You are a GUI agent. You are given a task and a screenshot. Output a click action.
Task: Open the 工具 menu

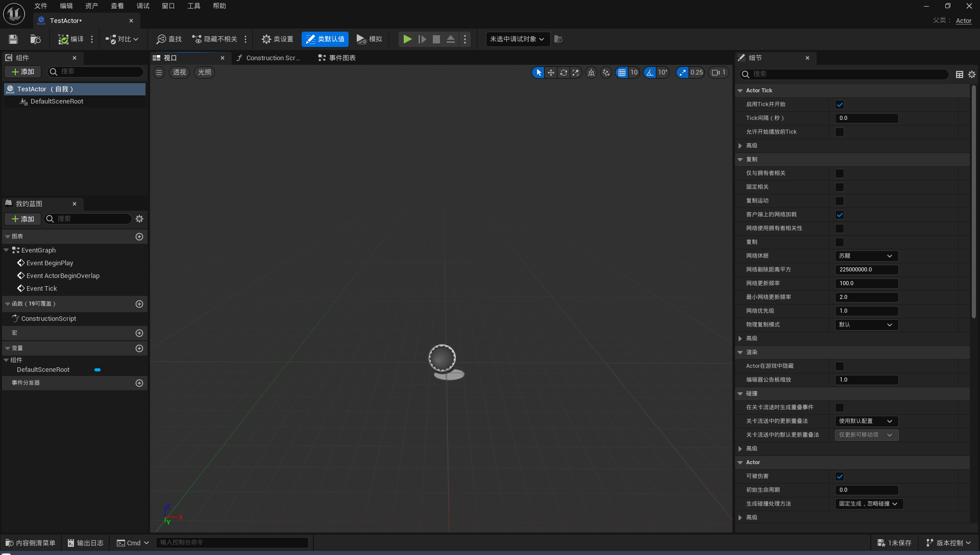coord(193,6)
